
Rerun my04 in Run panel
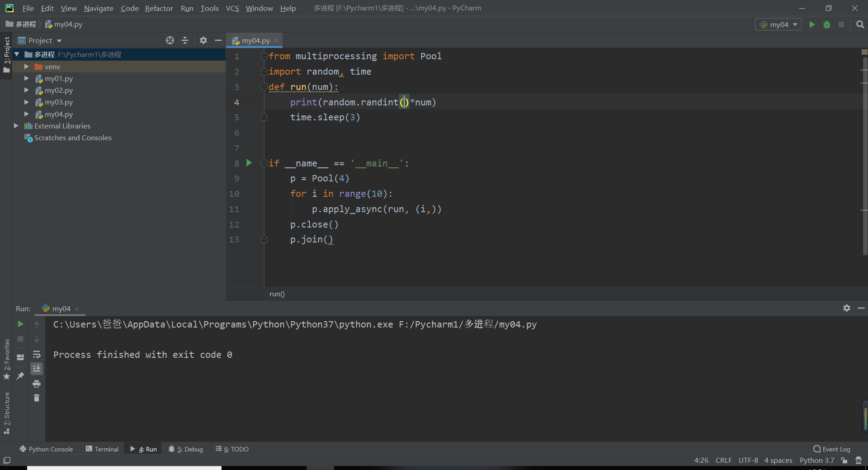click(x=20, y=324)
